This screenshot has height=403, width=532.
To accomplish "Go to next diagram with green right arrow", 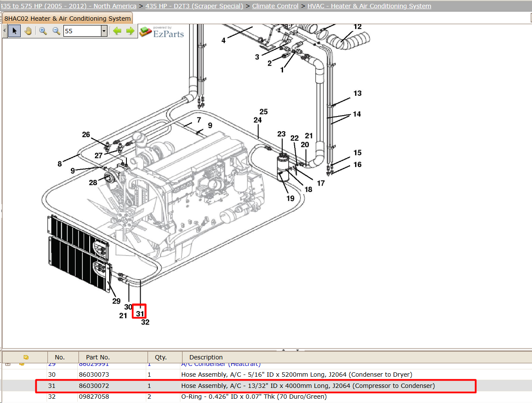I will [130, 31].
